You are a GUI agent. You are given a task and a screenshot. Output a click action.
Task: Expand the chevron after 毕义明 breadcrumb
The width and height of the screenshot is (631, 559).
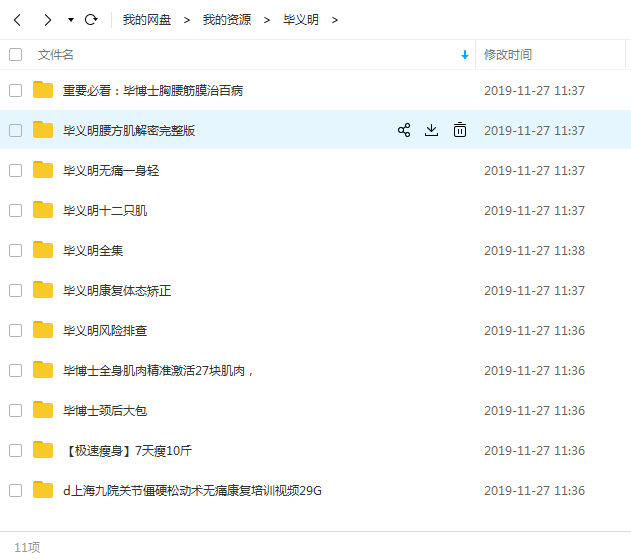[335, 20]
